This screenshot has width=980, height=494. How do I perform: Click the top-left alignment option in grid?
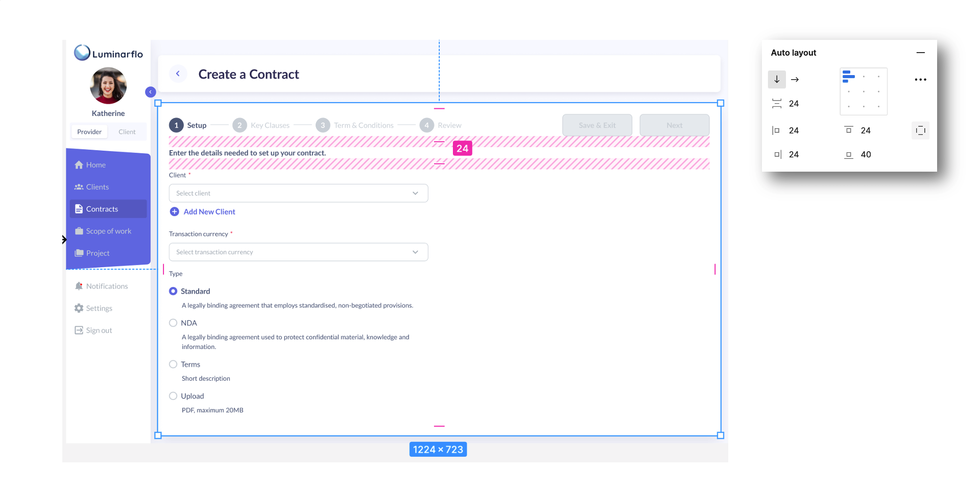click(849, 77)
